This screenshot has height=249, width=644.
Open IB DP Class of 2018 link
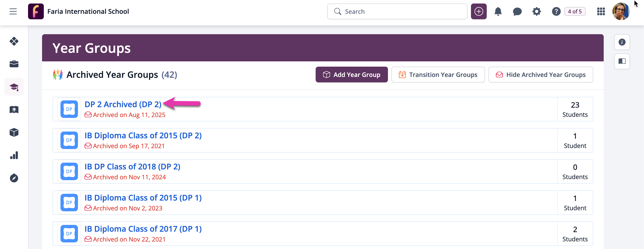pyautogui.click(x=132, y=167)
